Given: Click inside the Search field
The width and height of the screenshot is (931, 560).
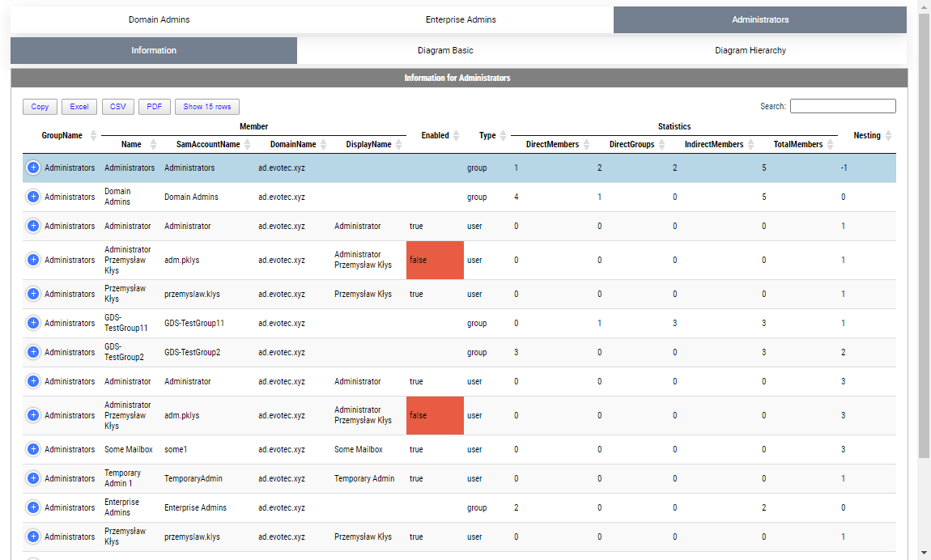Looking at the screenshot, I should [x=842, y=105].
